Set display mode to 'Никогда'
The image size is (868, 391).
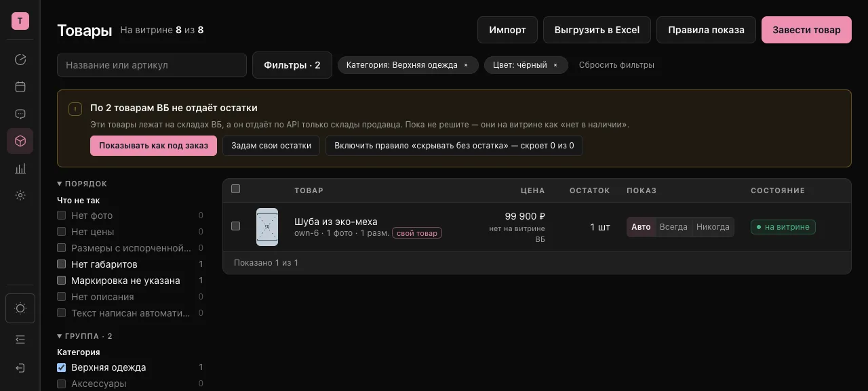713,227
